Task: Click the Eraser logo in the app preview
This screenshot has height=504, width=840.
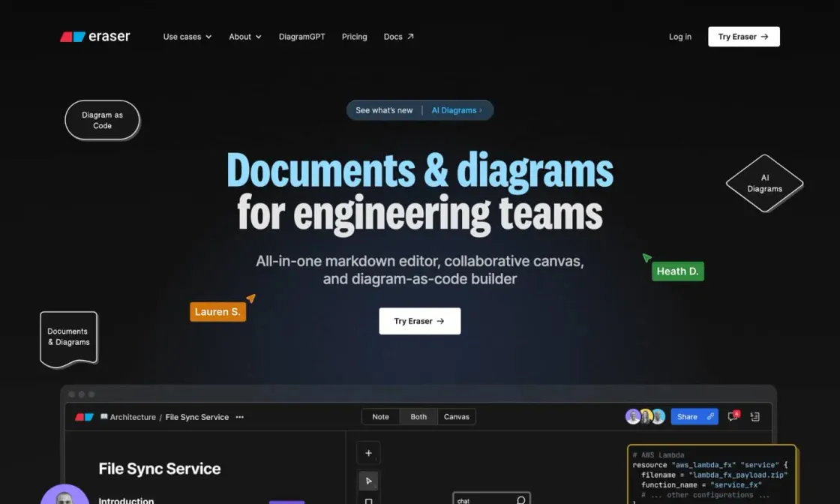Action: tap(84, 417)
